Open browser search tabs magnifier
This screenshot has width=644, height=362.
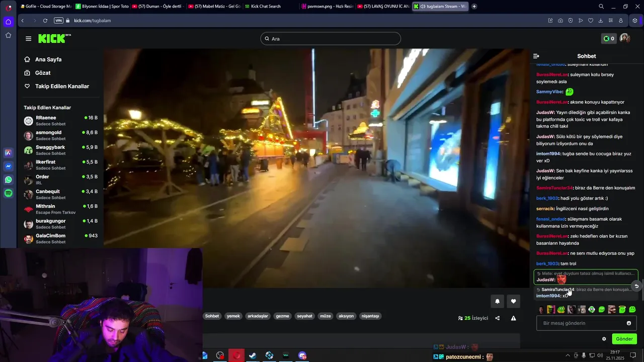pos(601,7)
